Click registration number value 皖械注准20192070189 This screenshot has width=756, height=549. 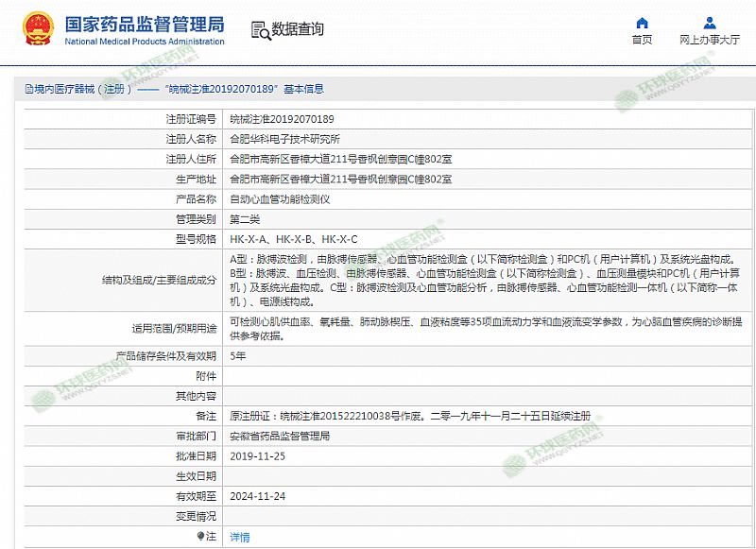[282, 120]
